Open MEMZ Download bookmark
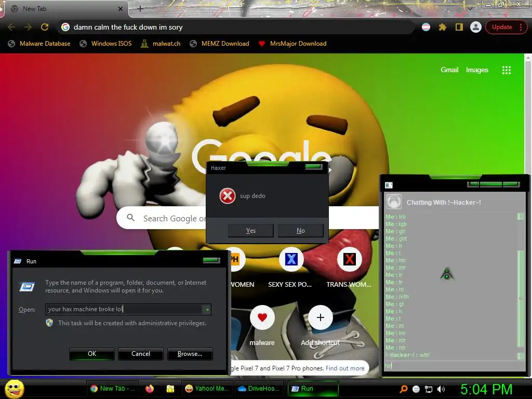This screenshot has height=399, width=532. click(220, 44)
